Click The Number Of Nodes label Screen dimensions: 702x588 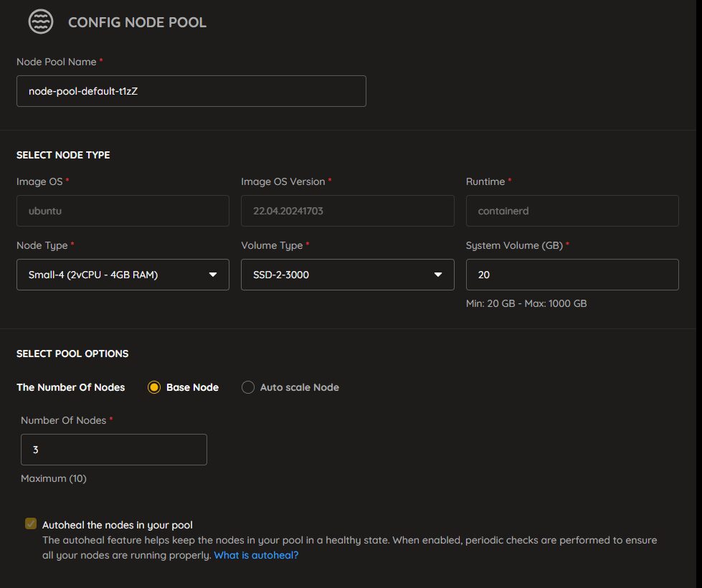coord(71,387)
